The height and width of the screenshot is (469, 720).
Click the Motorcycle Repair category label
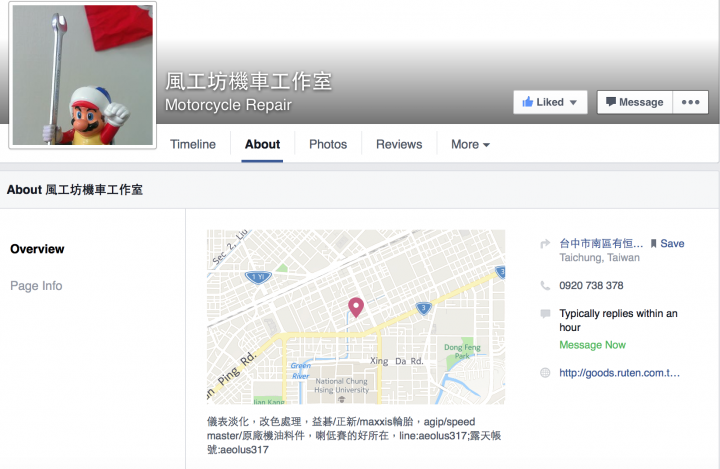click(x=228, y=105)
